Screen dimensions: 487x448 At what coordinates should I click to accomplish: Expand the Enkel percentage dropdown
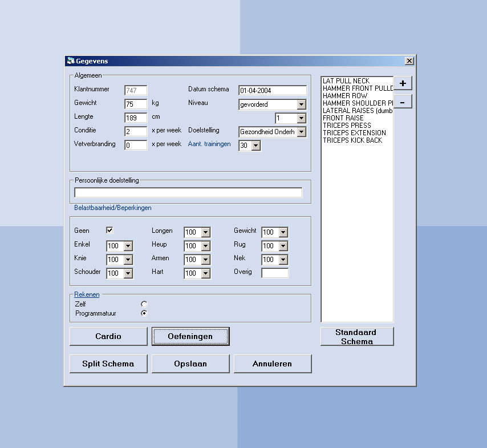(x=128, y=246)
